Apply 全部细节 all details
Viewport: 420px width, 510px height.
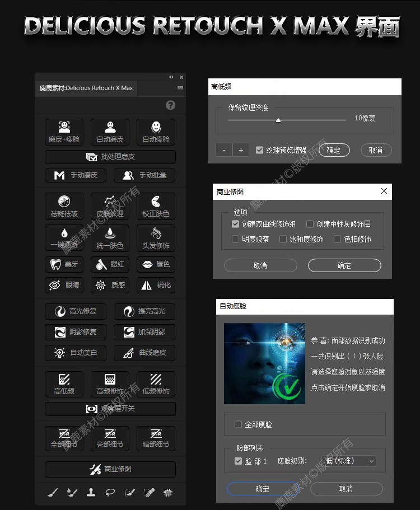point(64,438)
